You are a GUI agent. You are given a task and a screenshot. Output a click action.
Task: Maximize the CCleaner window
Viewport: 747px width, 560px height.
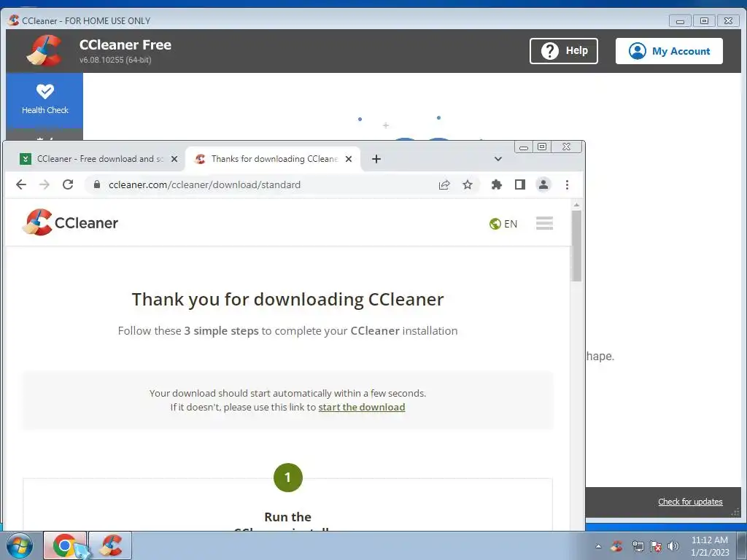(x=704, y=20)
